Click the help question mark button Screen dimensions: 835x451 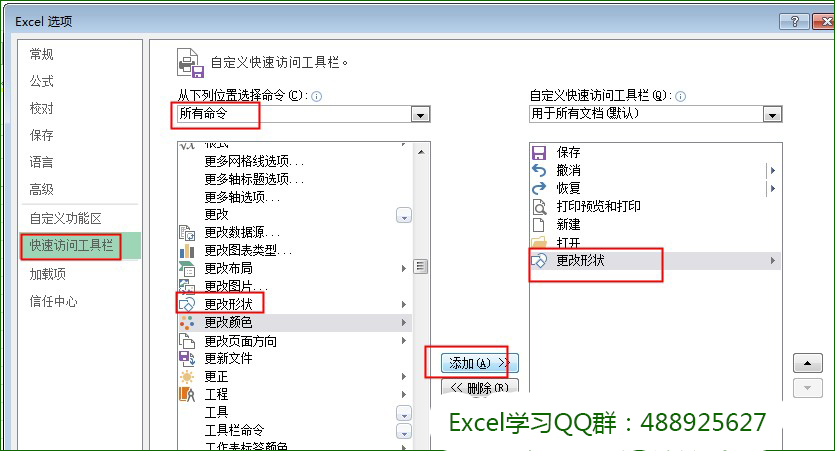794,21
